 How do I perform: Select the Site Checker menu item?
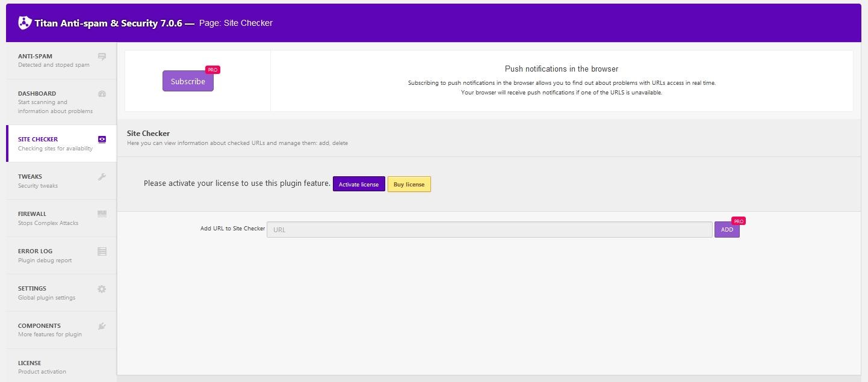(61, 144)
